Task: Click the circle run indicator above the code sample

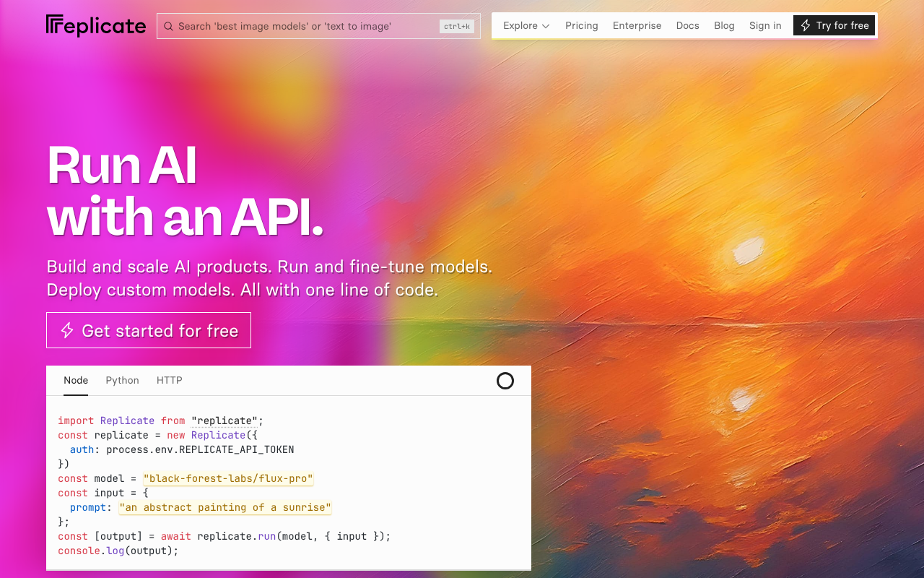Action: coord(505,381)
